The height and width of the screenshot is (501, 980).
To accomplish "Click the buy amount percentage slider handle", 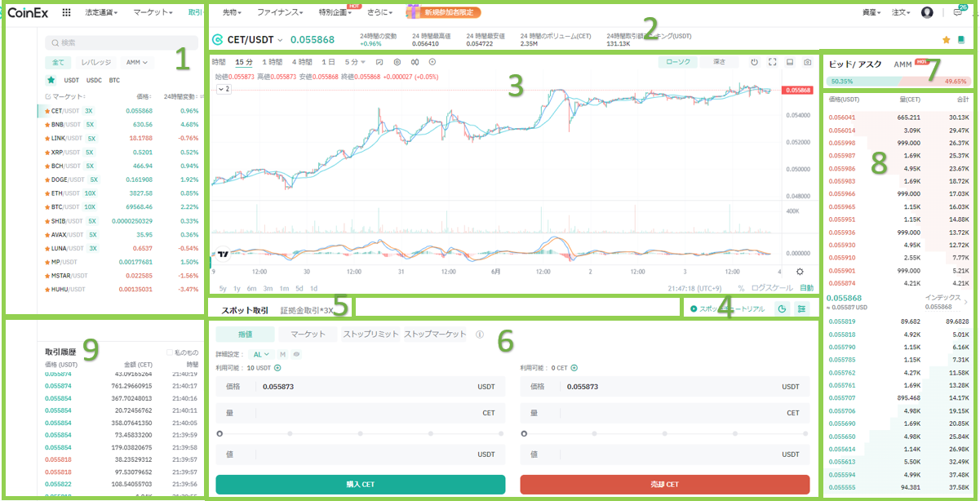I will (x=219, y=433).
